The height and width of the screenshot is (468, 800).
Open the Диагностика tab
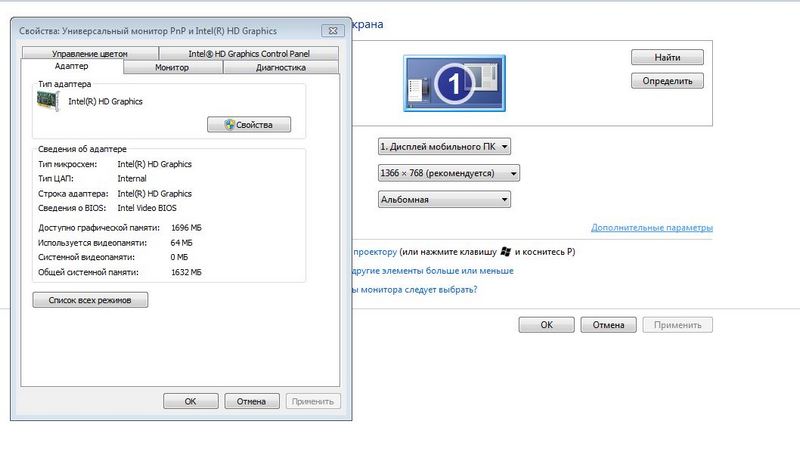point(281,67)
